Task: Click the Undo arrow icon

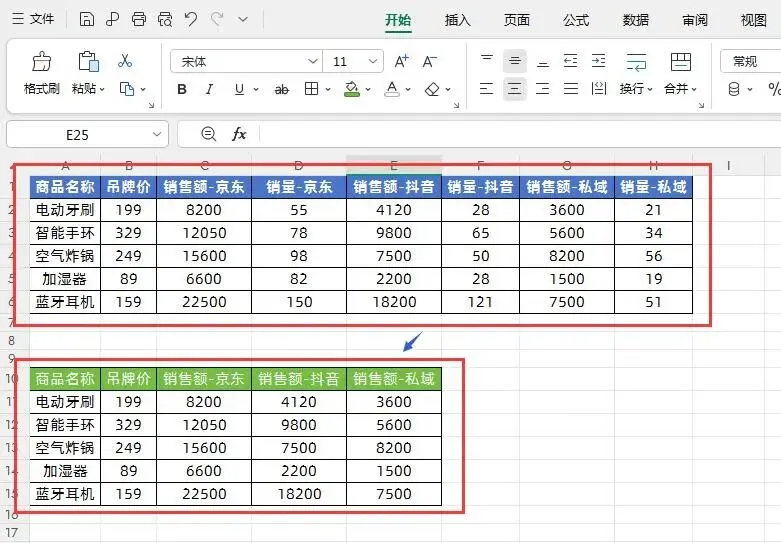Action: pyautogui.click(x=191, y=19)
